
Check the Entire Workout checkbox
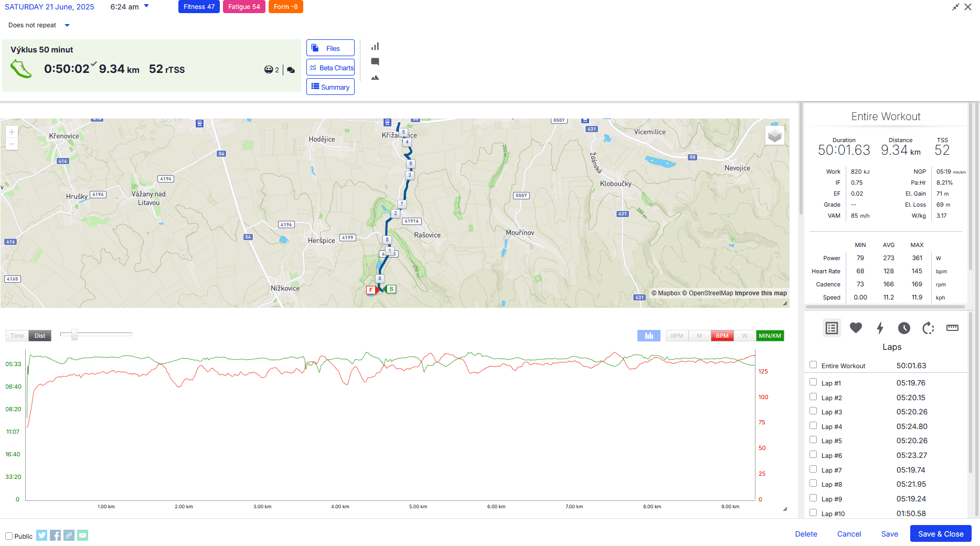pyautogui.click(x=813, y=365)
